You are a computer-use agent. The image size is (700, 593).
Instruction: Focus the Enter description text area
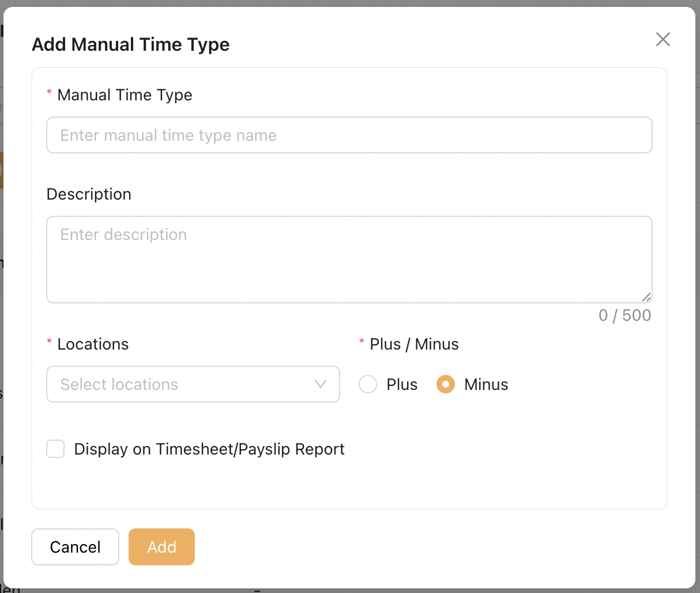pos(349,259)
